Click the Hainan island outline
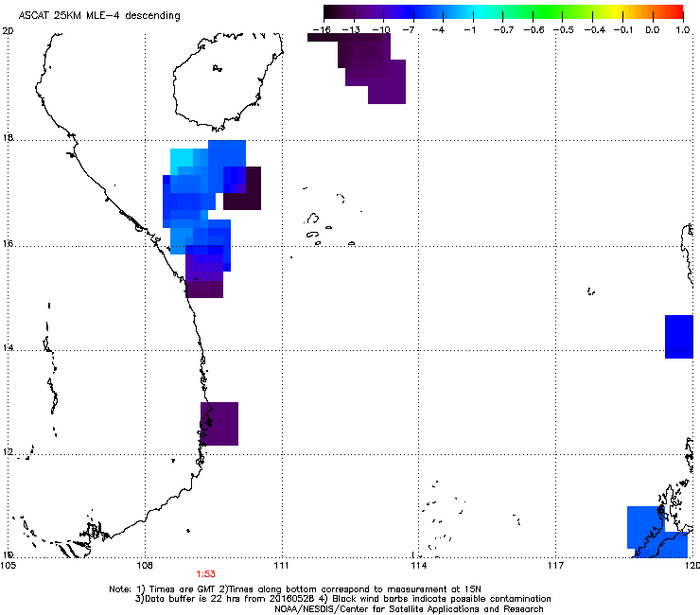Viewport: 700px width, 615px height. click(228, 81)
